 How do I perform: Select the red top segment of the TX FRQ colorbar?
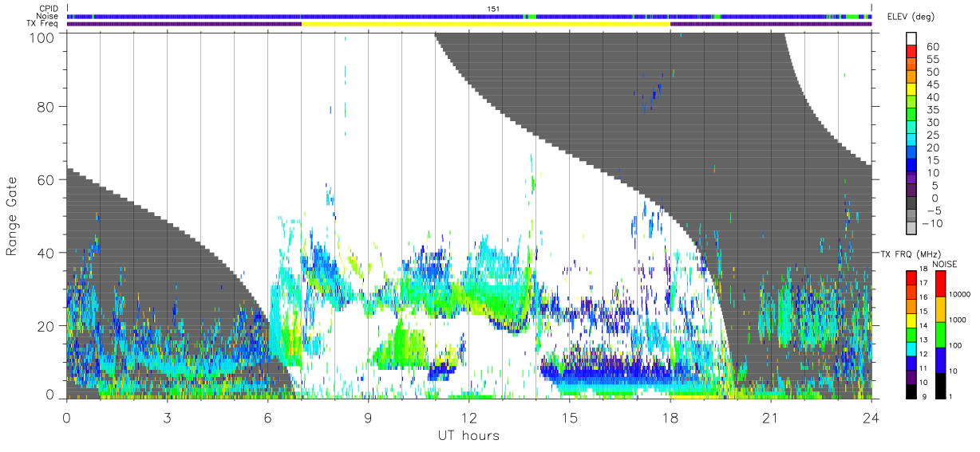(911, 277)
